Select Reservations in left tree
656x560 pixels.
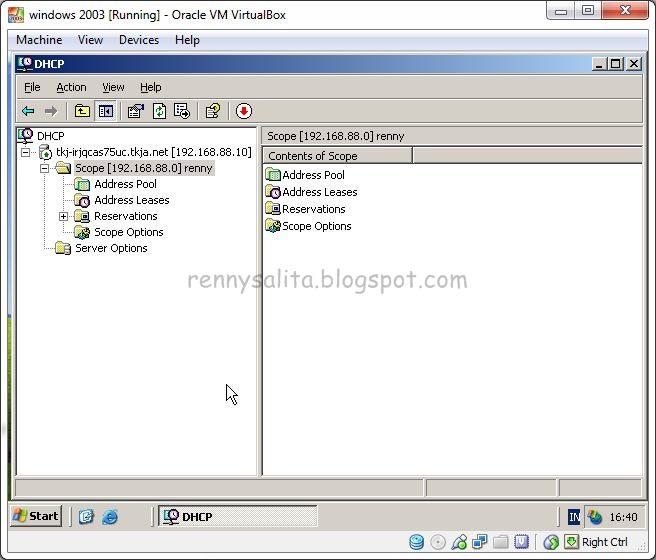(x=126, y=216)
